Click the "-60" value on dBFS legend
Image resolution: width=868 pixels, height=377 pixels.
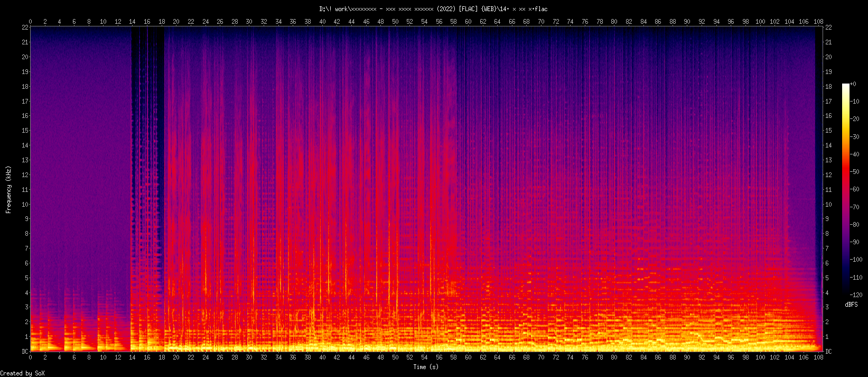[855, 189]
